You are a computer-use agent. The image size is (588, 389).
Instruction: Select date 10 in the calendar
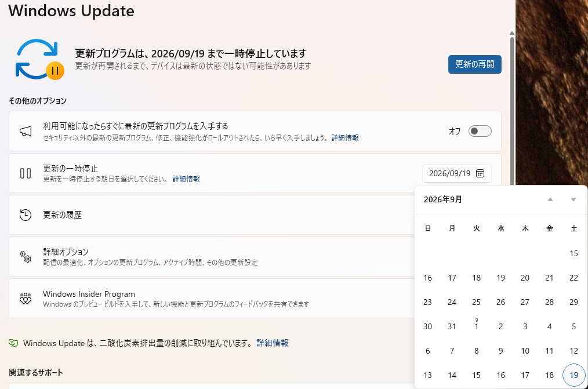coord(525,351)
